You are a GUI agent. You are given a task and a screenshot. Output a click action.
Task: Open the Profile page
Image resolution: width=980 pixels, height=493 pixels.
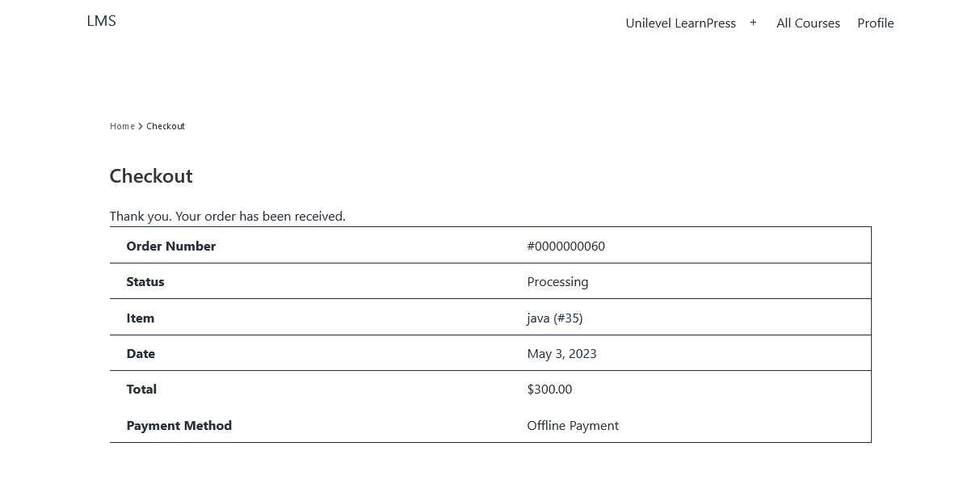click(875, 23)
